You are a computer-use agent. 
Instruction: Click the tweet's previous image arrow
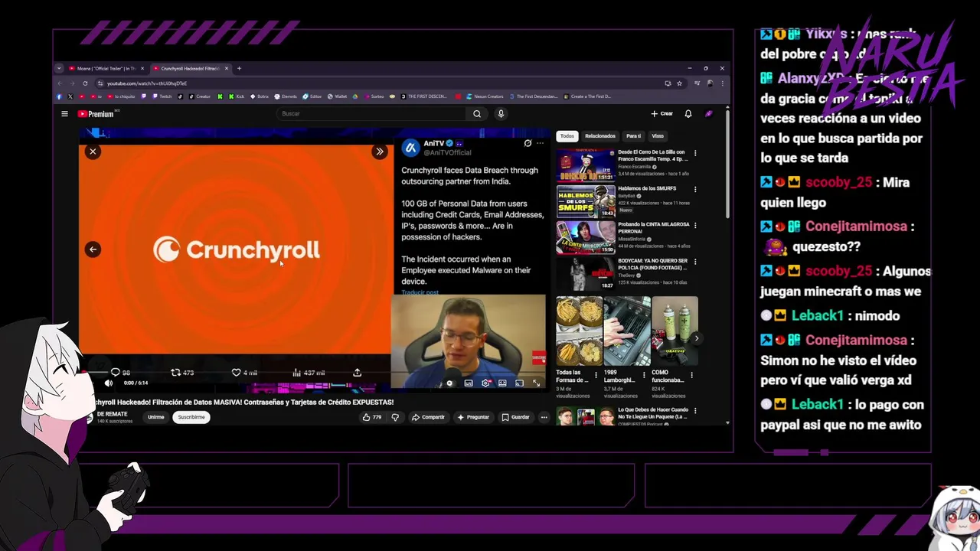[93, 249]
